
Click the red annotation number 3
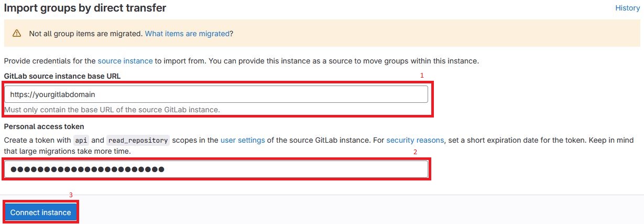[x=71, y=195]
